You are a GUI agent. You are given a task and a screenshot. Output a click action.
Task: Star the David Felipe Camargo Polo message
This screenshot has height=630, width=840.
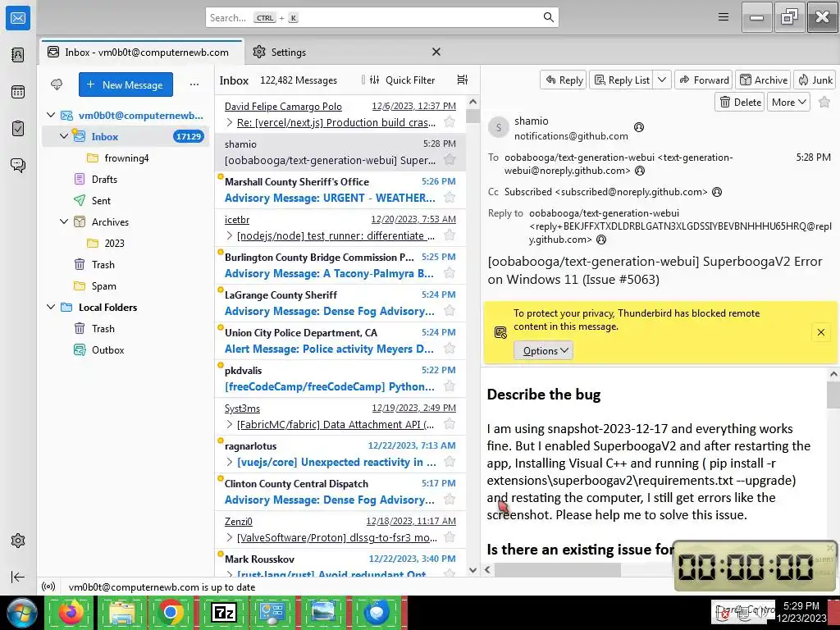click(x=450, y=121)
